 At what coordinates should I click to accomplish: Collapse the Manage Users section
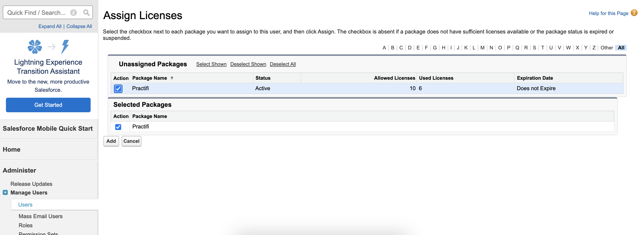(x=5, y=192)
